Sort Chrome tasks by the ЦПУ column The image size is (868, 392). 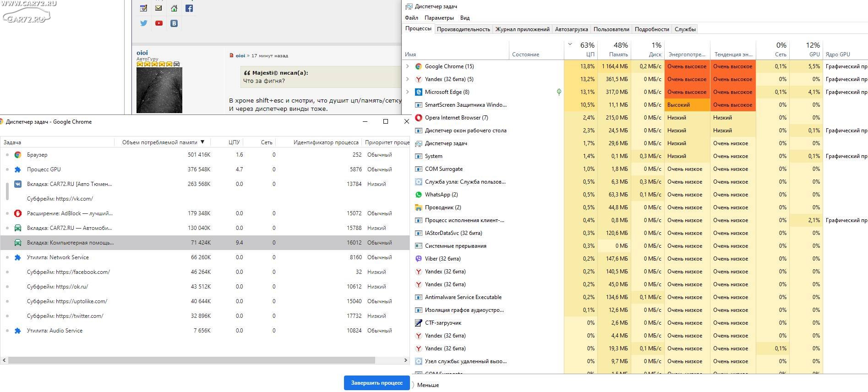pos(234,142)
